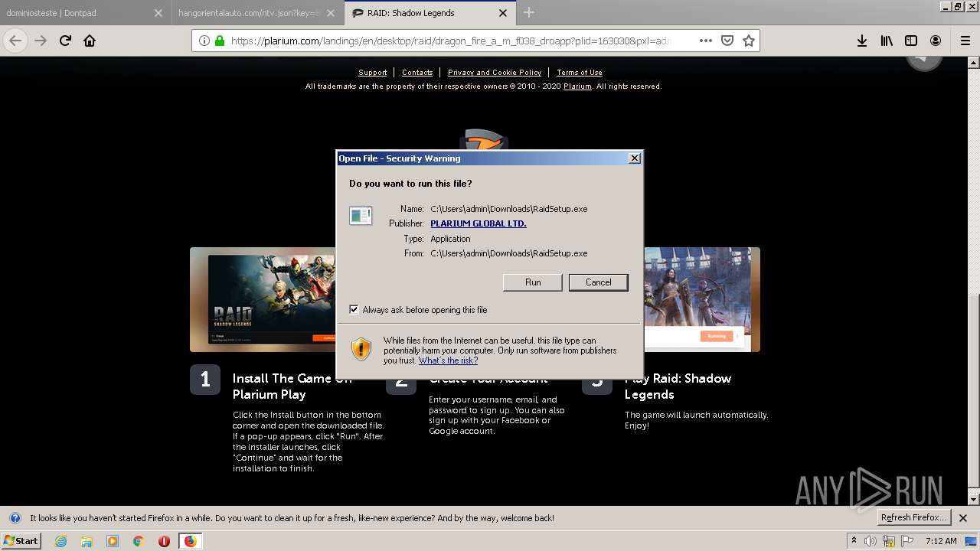The image size is (980, 551).
Task: Reload the page with the refresh icon
Action: point(65,41)
